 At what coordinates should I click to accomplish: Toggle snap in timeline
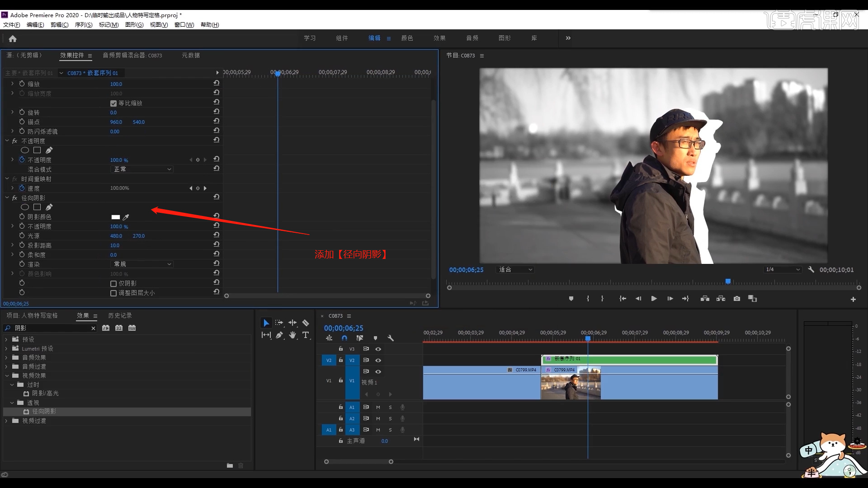(344, 338)
